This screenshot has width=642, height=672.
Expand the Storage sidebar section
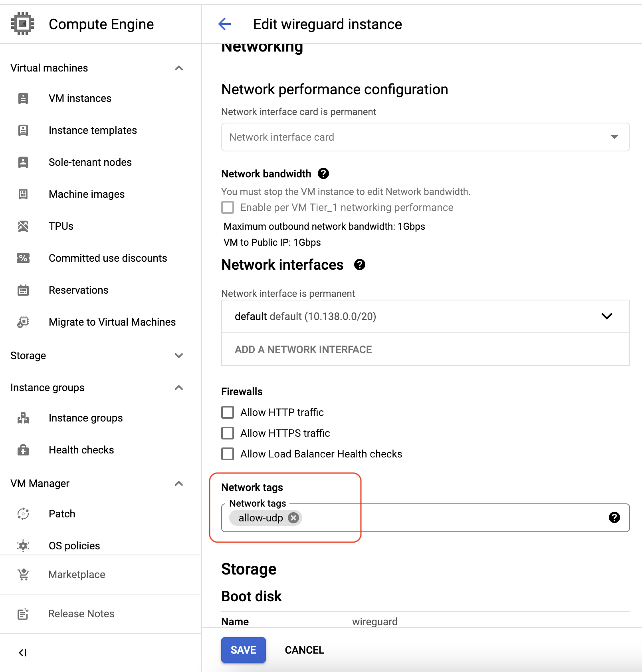click(179, 356)
